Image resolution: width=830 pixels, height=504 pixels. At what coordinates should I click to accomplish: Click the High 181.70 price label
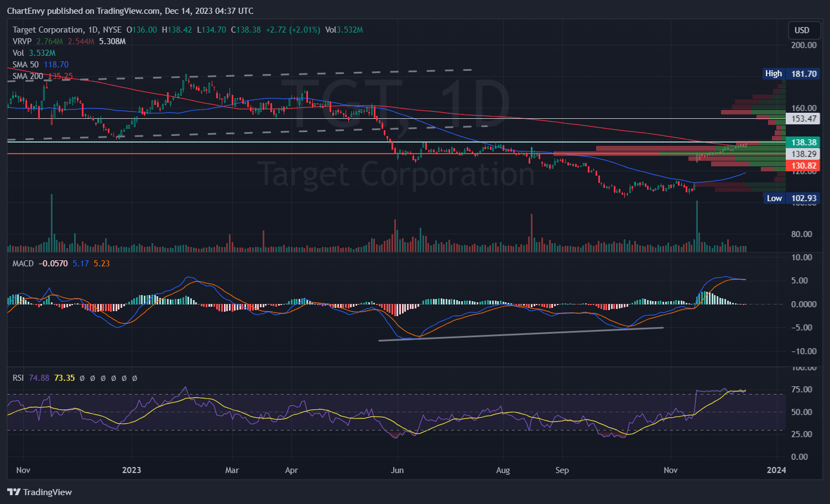[791, 73]
